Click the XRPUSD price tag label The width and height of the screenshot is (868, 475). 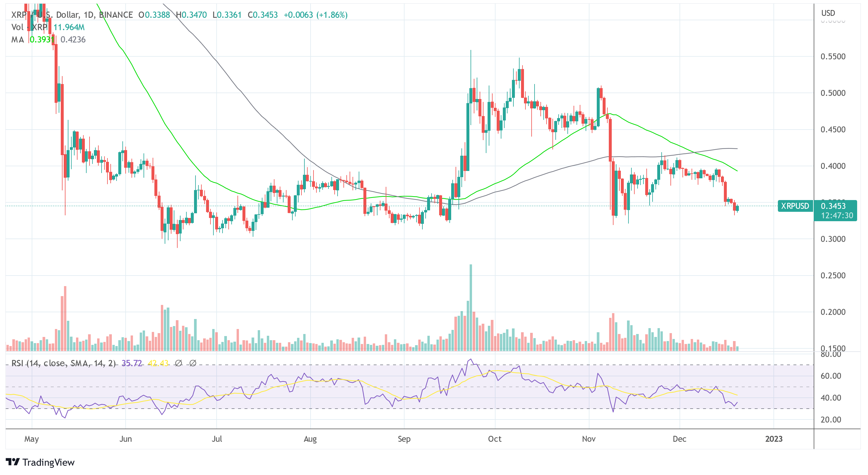pyautogui.click(x=795, y=206)
